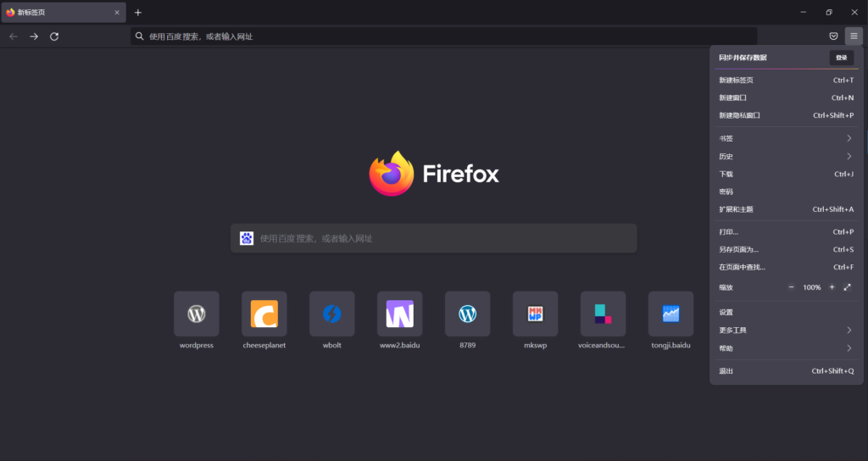The width and height of the screenshot is (868, 461).
Task: Choose 退出 to quit Firefox
Action: (x=786, y=371)
